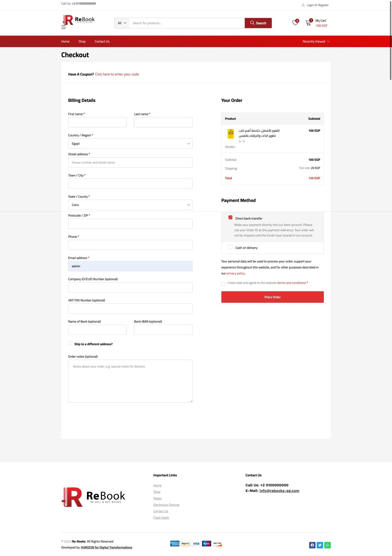The image size is (392, 556).
Task: Open the shopping cart icon
Action: 308,23
